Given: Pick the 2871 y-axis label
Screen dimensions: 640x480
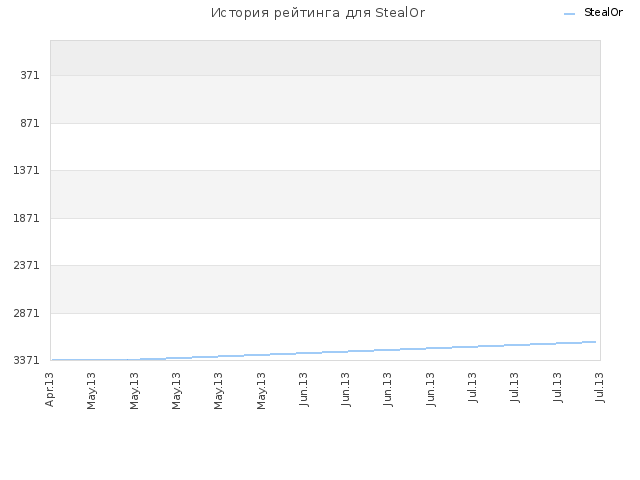Looking at the screenshot, I should tap(26, 313).
